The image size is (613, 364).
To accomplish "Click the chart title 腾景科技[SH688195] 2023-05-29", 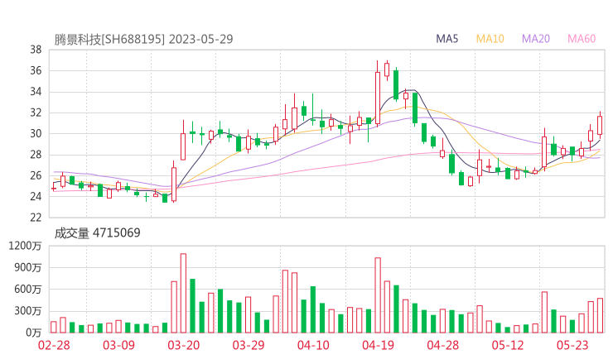I will [x=143, y=39].
